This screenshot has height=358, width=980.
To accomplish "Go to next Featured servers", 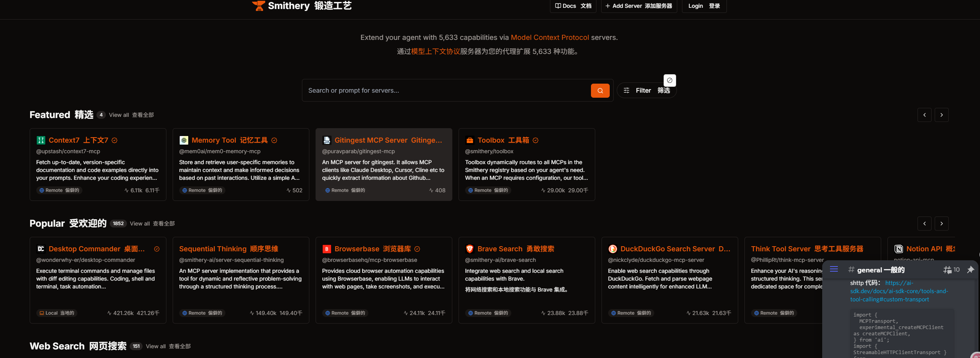I will tap(941, 115).
